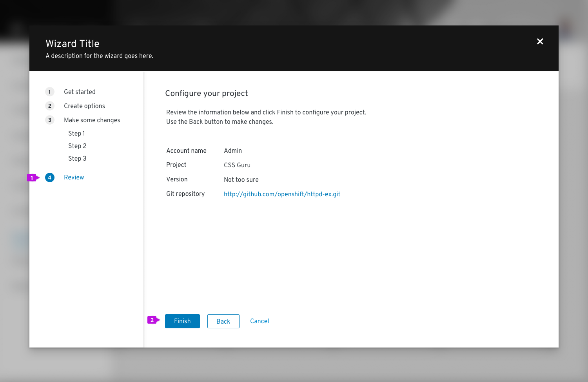
Task: Click the Admin account name value
Action: [233, 150]
